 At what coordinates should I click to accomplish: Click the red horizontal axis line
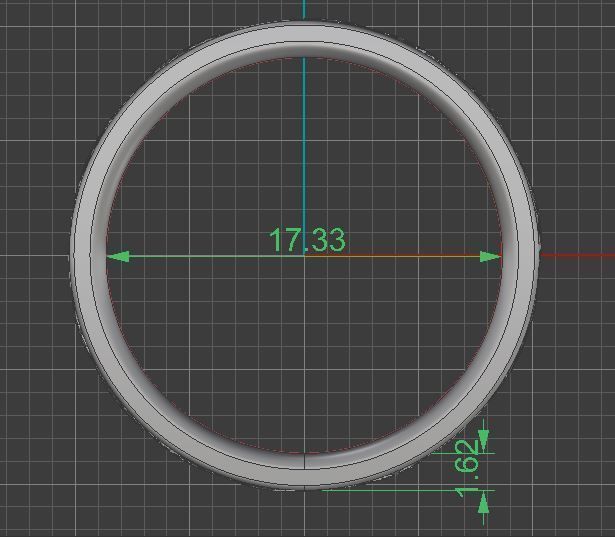point(577,255)
